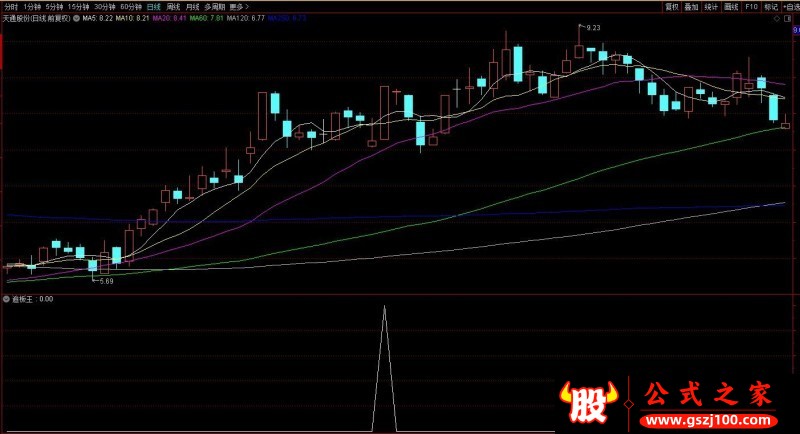Screen dimensions: 800x434
Task: Click the green MA60: 7.81 label
Action: pyautogui.click(x=207, y=18)
